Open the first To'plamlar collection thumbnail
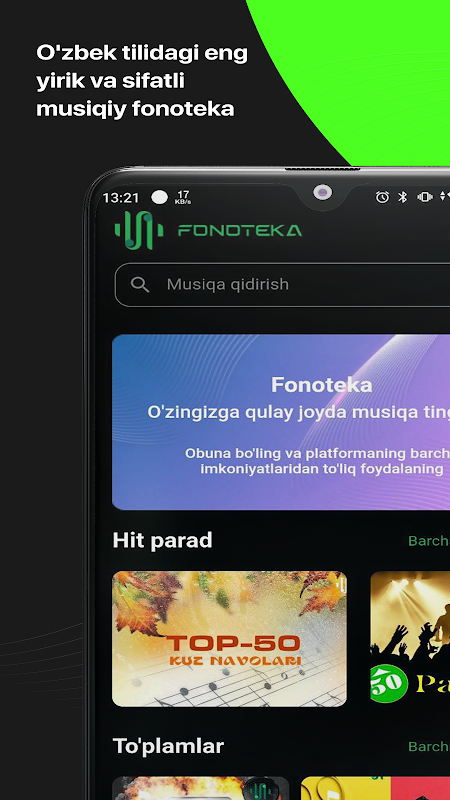450x800 pixels. click(x=201, y=788)
